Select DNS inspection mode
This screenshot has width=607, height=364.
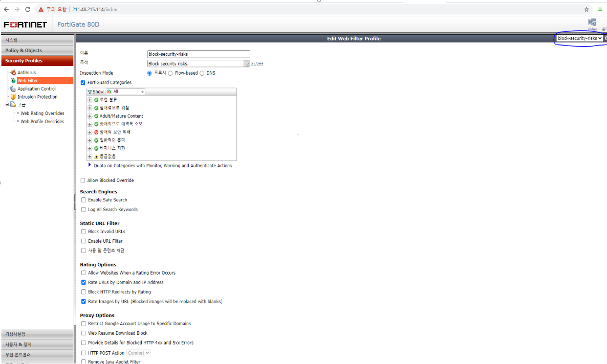(202, 73)
